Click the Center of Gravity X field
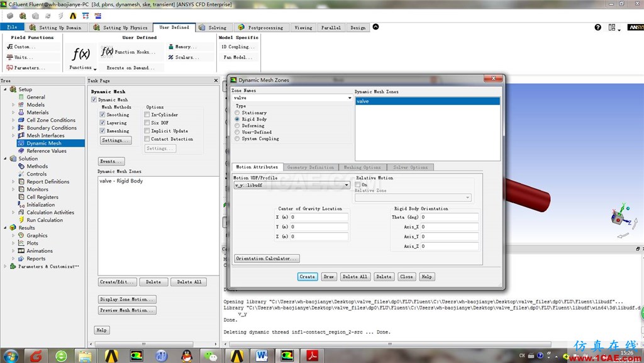This screenshot has height=363, width=644. pos(319,217)
